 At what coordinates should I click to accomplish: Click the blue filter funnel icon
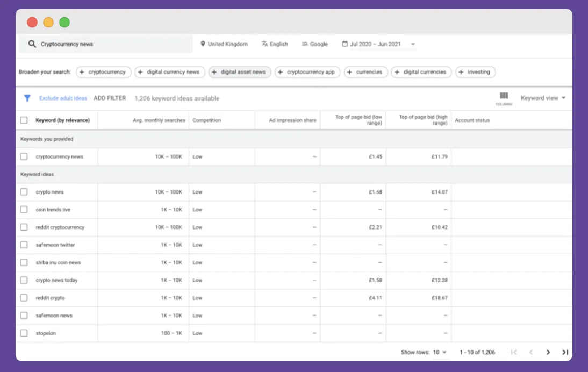click(x=27, y=98)
